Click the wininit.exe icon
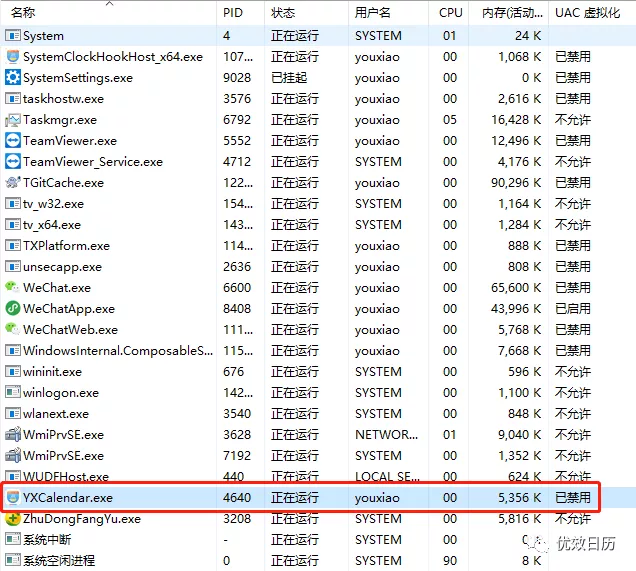The image size is (636, 571). 13,371
